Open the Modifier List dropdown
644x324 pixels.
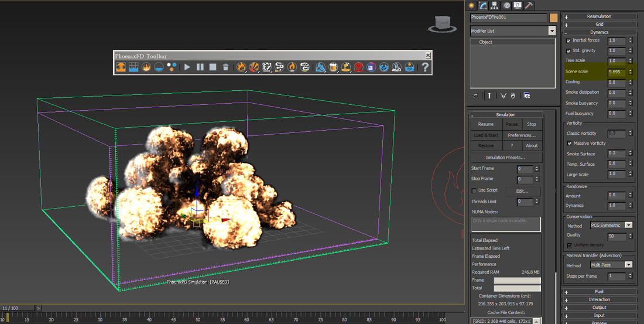coord(551,31)
